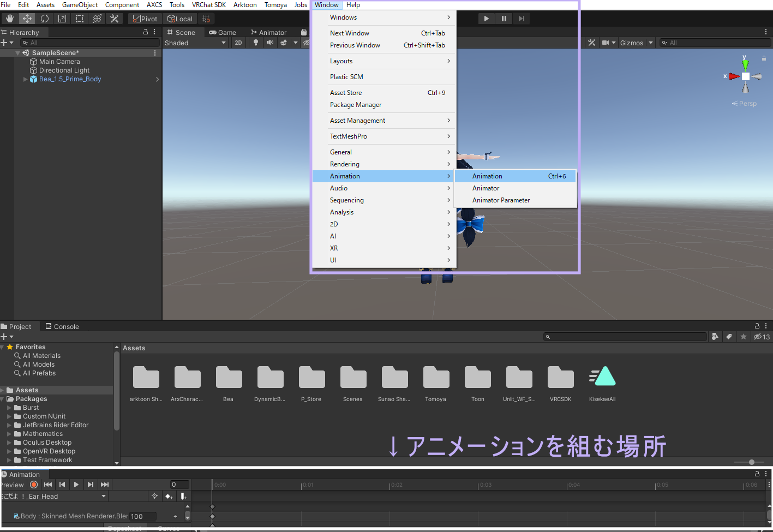The height and width of the screenshot is (532, 773).
Task: Select the Rect transform tool
Action: click(x=80, y=19)
